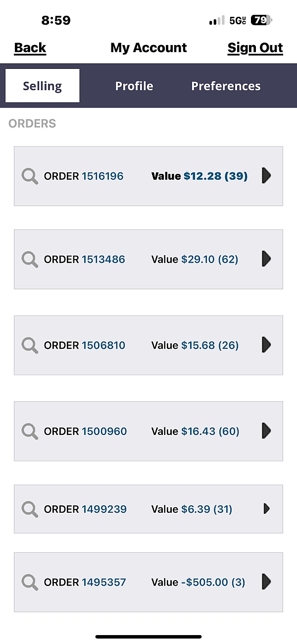The image size is (297, 644).
Task: Click magnifier icon for order 1506810
Action: click(x=30, y=345)
